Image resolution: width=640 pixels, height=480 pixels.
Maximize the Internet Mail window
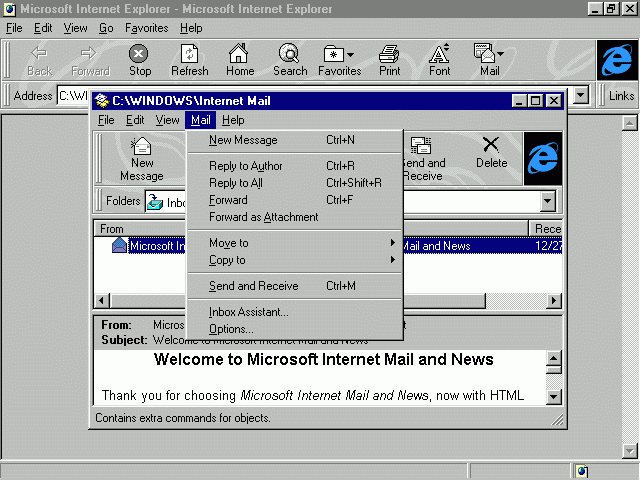click(536, 100)
